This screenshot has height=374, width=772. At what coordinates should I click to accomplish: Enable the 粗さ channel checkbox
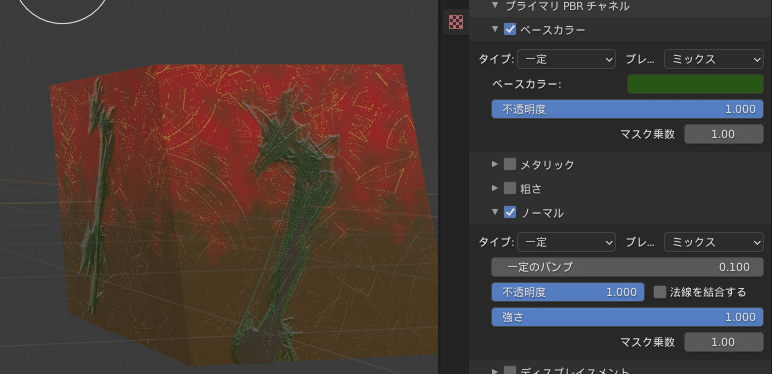click(x=510, y=188)
